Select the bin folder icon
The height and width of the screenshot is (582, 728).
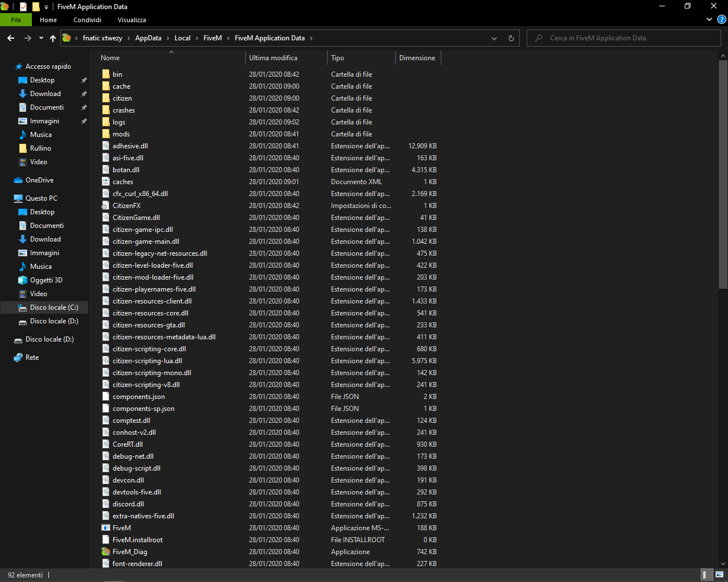coord(106,74)
